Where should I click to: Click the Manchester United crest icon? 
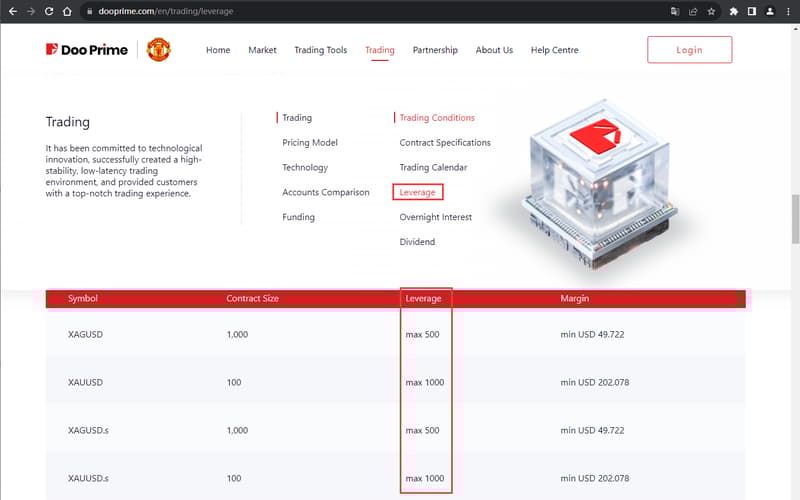[x=158, y=50]
